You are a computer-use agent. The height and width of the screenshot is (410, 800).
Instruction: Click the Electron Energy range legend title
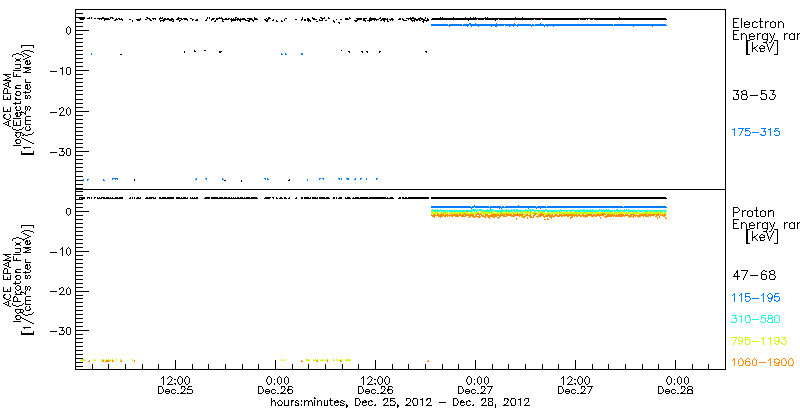(x=765, y=36)
